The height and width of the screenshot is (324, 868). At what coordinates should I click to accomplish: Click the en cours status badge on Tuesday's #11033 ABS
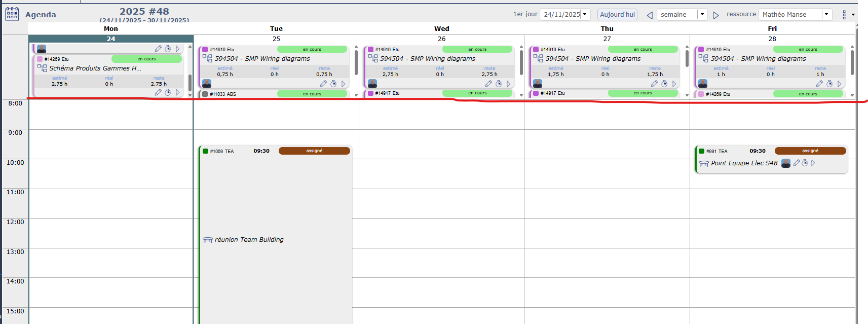coord(312,94)
